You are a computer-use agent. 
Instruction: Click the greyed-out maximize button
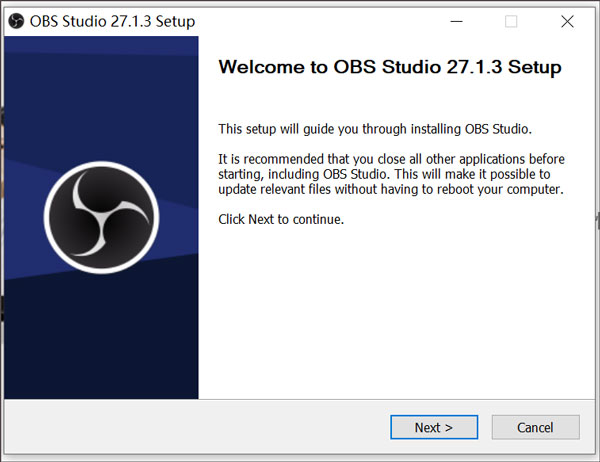511,21
